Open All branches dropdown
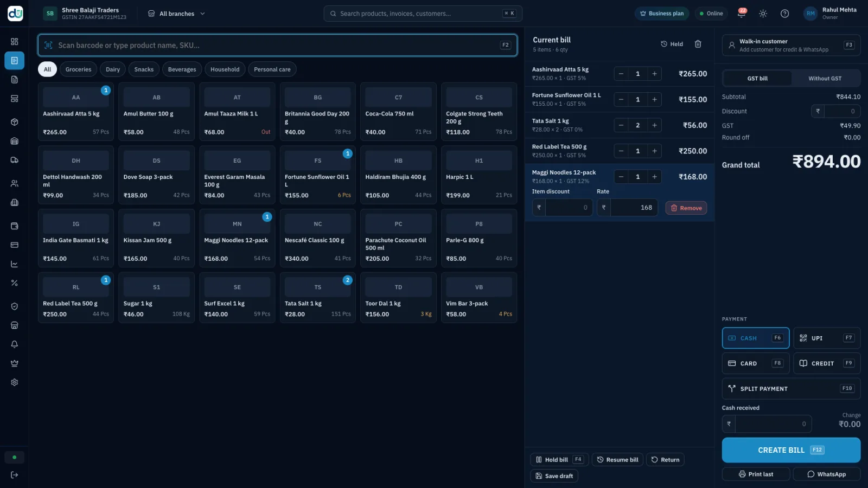Screen dimensions: 868x488 [177, 14]
